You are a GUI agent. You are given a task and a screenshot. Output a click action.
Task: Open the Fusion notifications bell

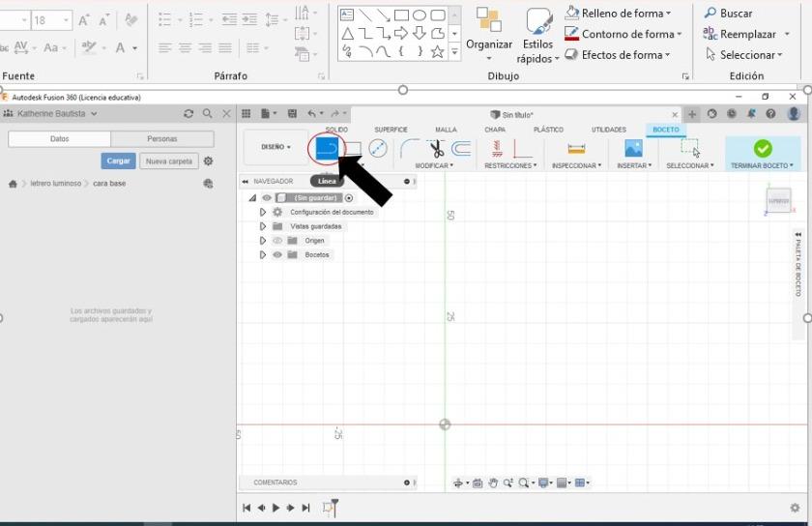point(751,113)
